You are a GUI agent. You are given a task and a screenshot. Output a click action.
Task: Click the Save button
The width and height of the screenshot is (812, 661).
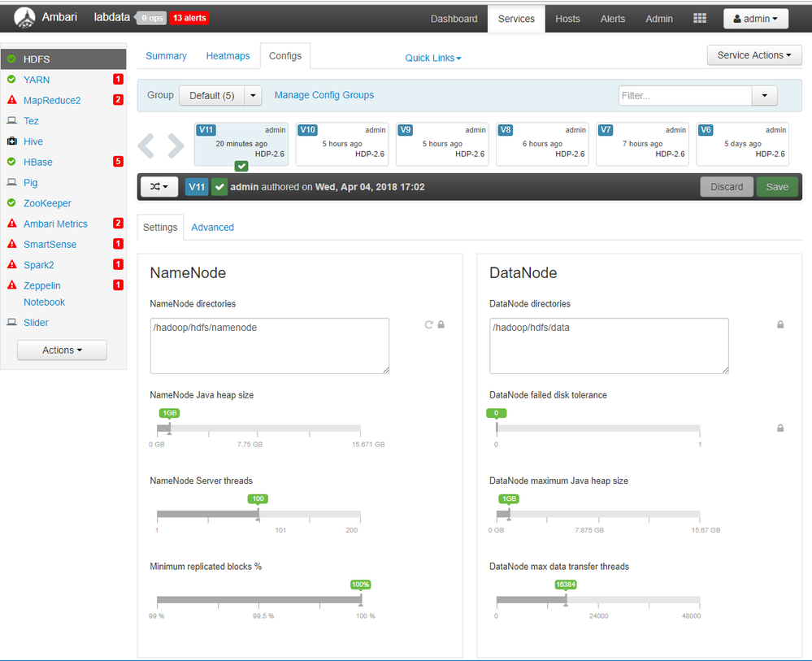(x=777, y=186)
